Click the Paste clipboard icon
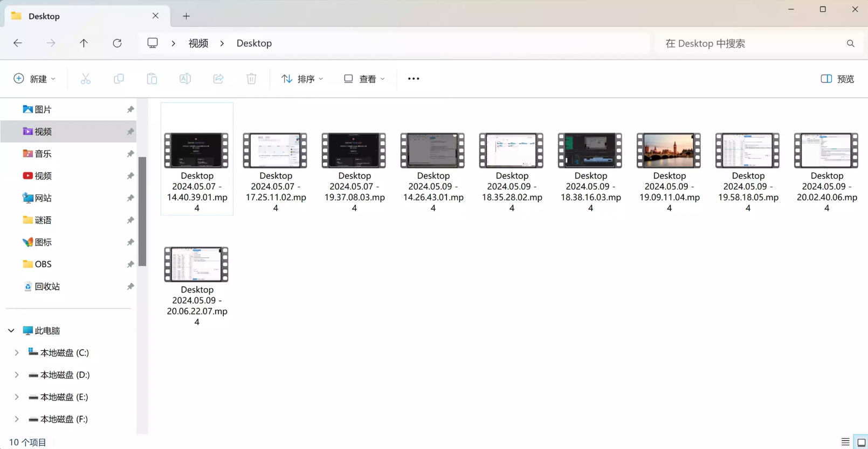Screen dimensions: 868x449 (x=152, y=79)
